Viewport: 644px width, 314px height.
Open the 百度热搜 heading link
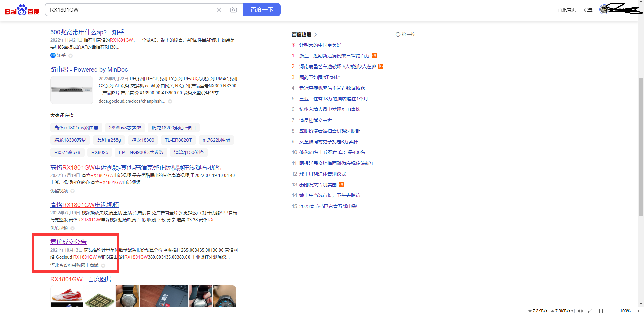pyautogui.click(x=301, y=34)
